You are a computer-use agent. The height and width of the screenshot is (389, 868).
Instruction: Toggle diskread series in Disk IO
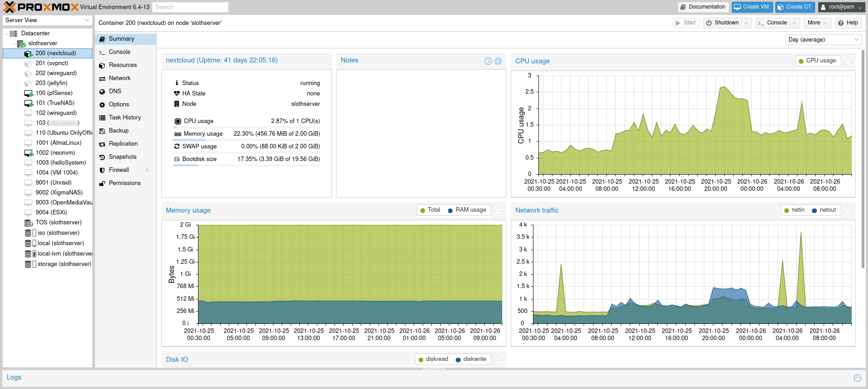pos(433,359)
